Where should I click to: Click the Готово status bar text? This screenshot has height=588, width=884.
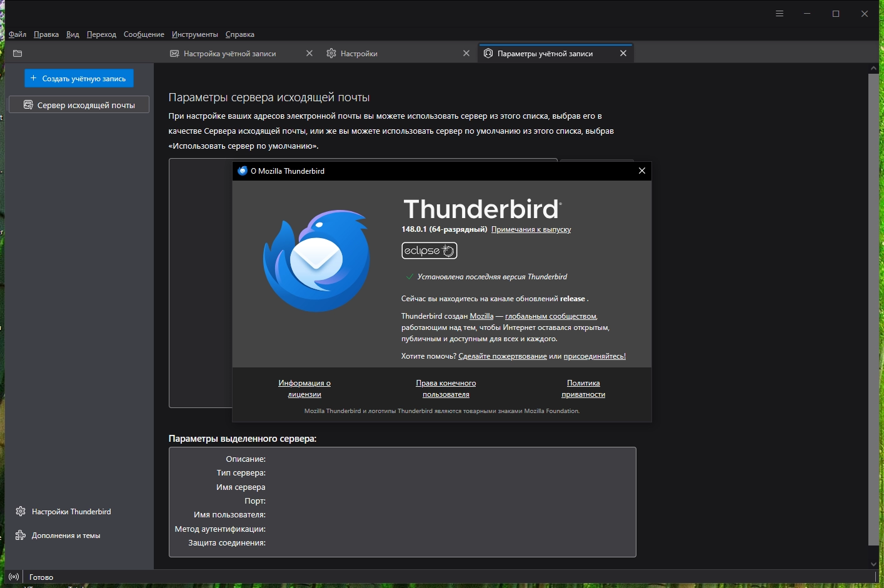click(41, 577)
